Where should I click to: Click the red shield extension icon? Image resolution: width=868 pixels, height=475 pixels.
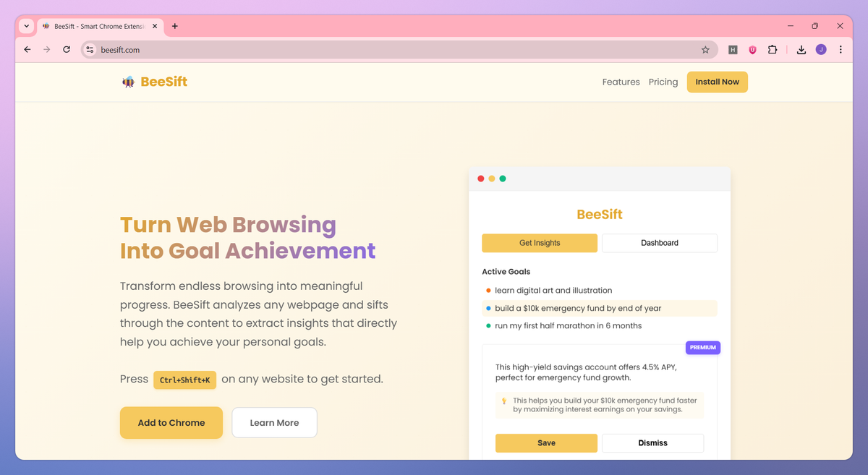752,50
